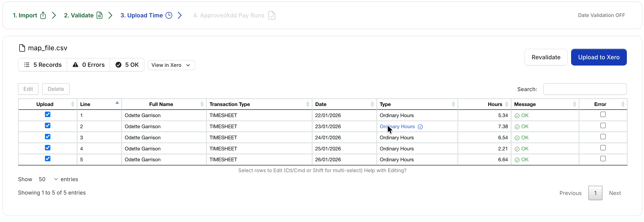Image resolution: width=644 pixels, height=222 pixels.
Task: Click the Upload Time clock icon
Action: pyautogui.click(x=169, y=15)
